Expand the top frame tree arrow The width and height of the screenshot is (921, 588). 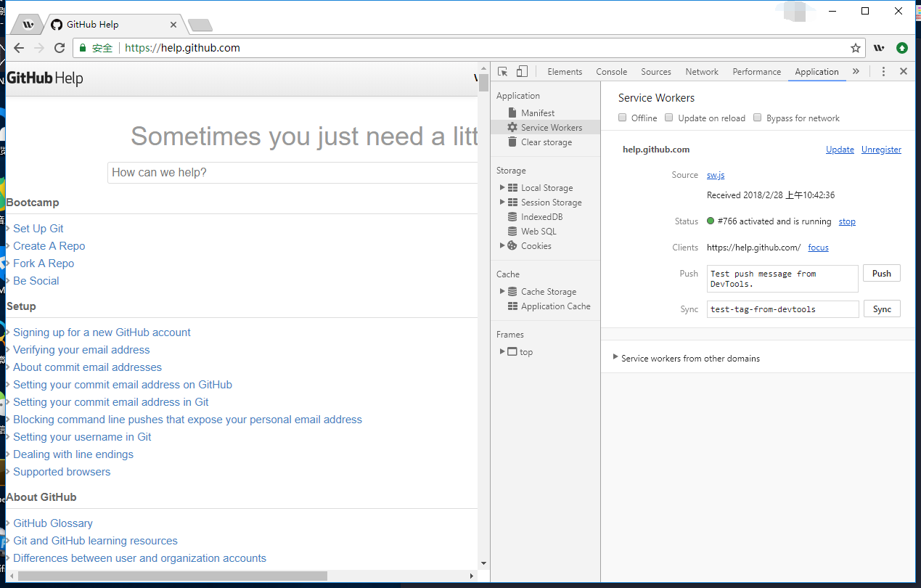(x=502, y=351)
